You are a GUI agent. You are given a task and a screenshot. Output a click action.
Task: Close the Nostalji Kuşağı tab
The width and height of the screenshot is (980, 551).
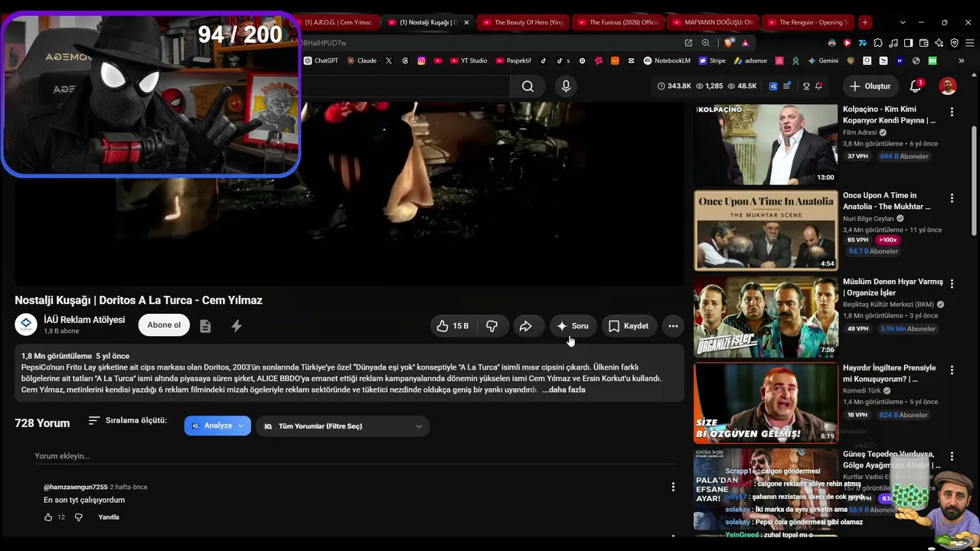(x=466, y=22)
